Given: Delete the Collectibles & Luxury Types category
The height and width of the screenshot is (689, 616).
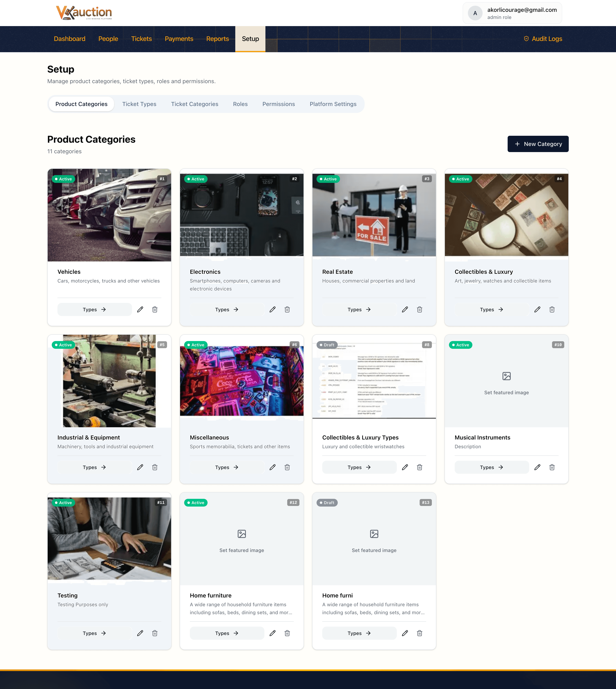Looking at the screenshot, I should click(x=419, y=467).
